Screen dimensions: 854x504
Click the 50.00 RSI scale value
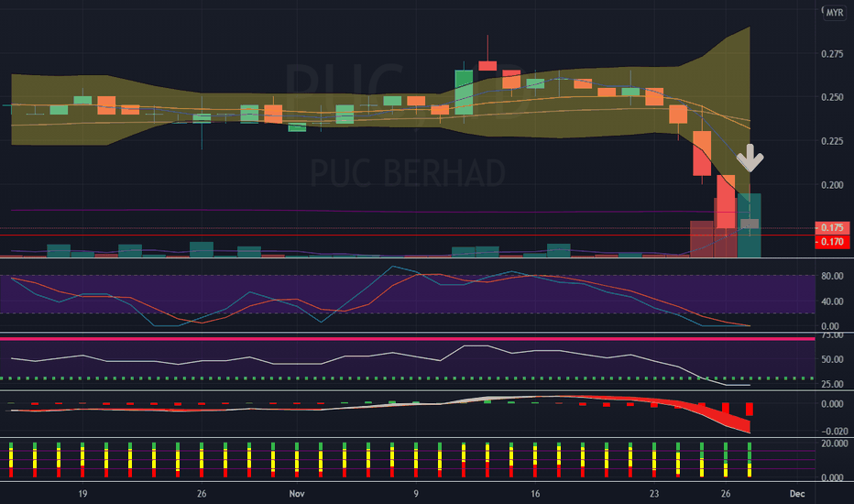coord(832,359)
